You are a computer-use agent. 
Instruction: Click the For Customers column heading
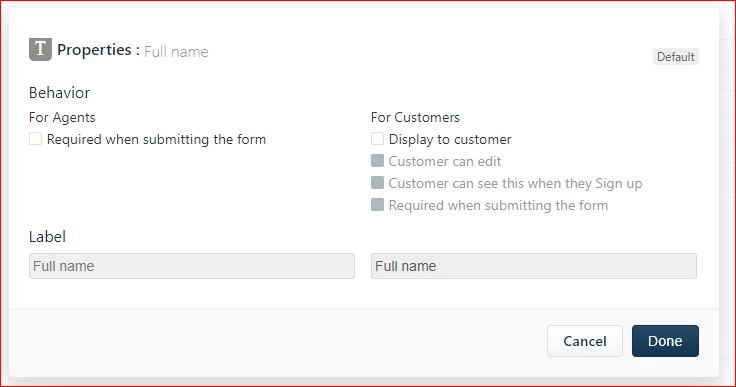click(x=415, y=117)
